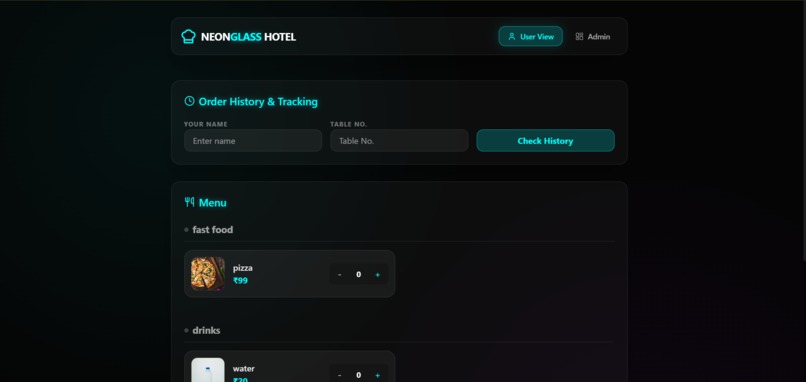Image resolution: width=806 pixels, height=382 pixels.
Task: Click the clock icon beside Order History
Action: click(x=189, y=101)
